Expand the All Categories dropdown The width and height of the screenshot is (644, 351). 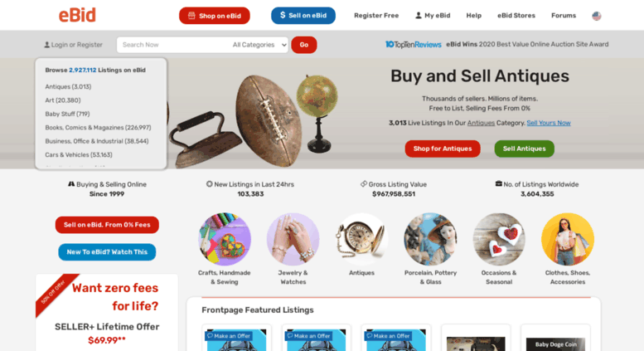(259, 45)
